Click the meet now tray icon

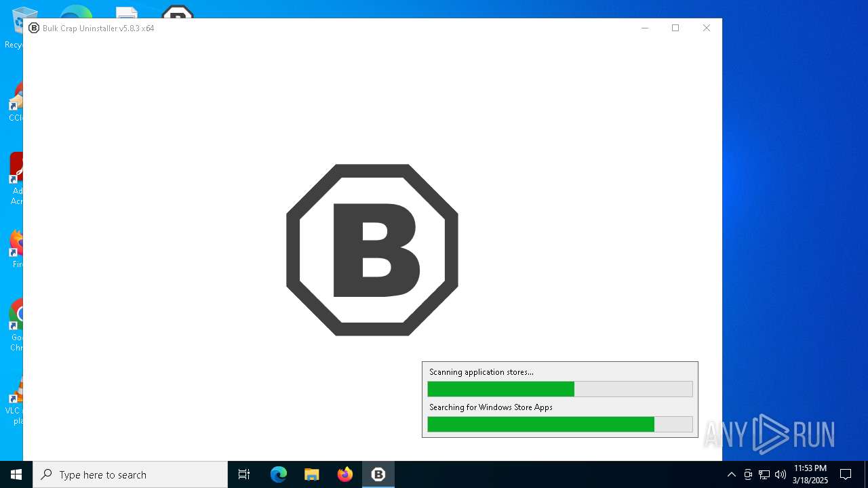(x=748, y=474)
